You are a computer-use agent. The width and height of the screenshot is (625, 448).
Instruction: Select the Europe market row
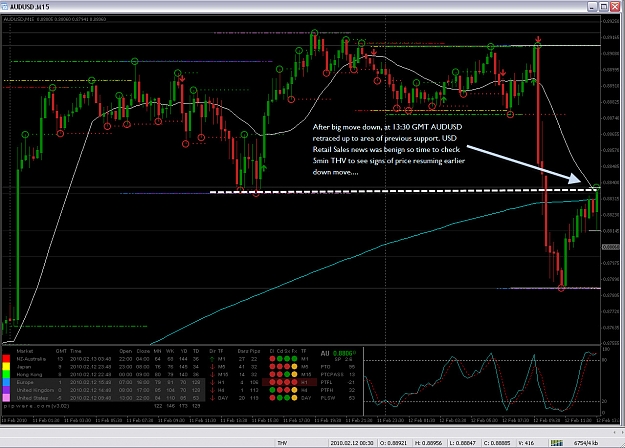(108, 382)
